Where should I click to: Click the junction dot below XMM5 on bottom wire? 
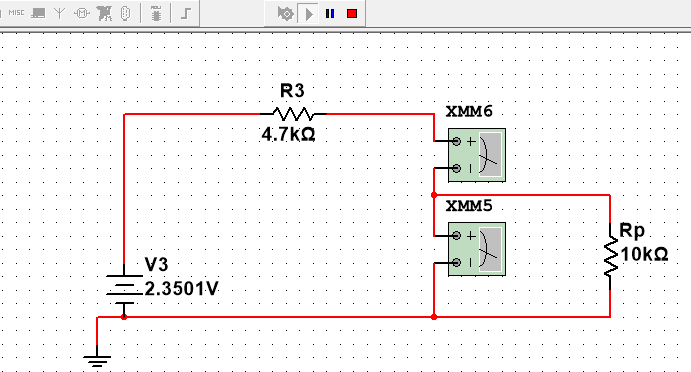click(x=434, y=317)
